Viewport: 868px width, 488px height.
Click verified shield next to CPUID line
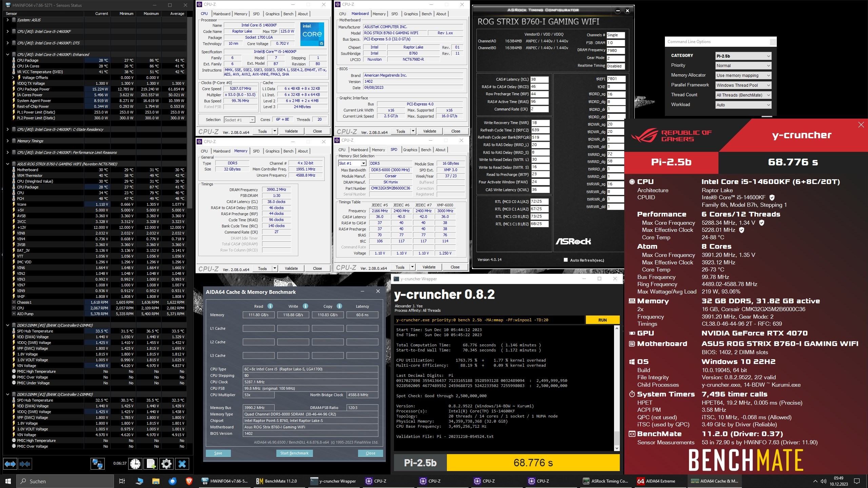click(772, 197)
